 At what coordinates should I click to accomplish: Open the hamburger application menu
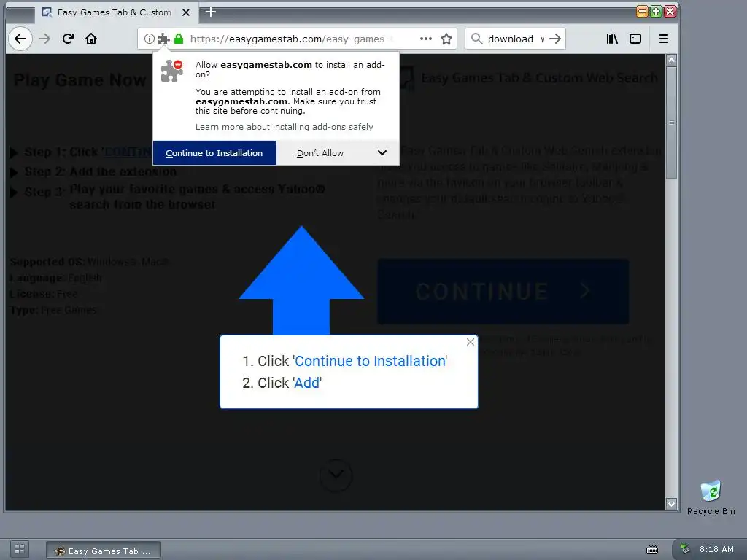pos(664,39)
